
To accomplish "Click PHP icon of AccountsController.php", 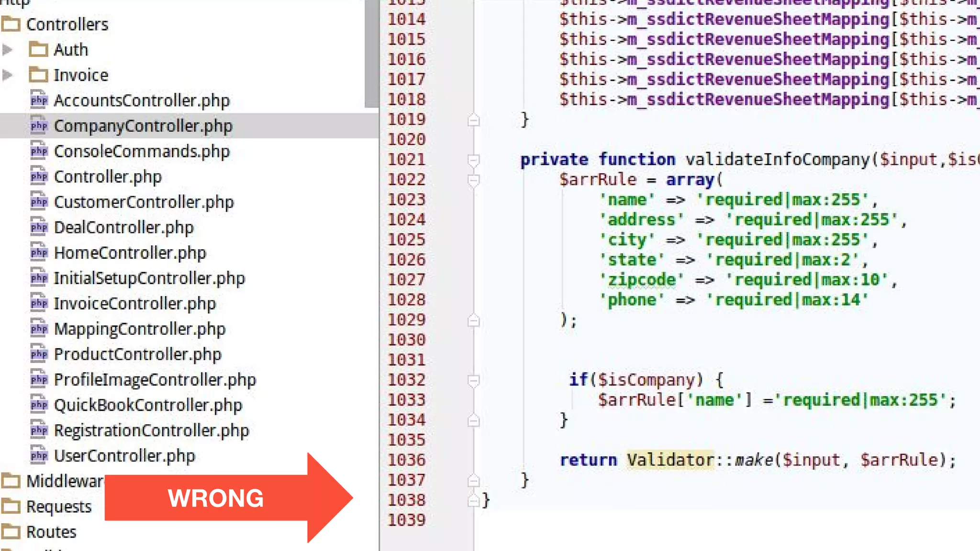I will [x=39, y=100].
